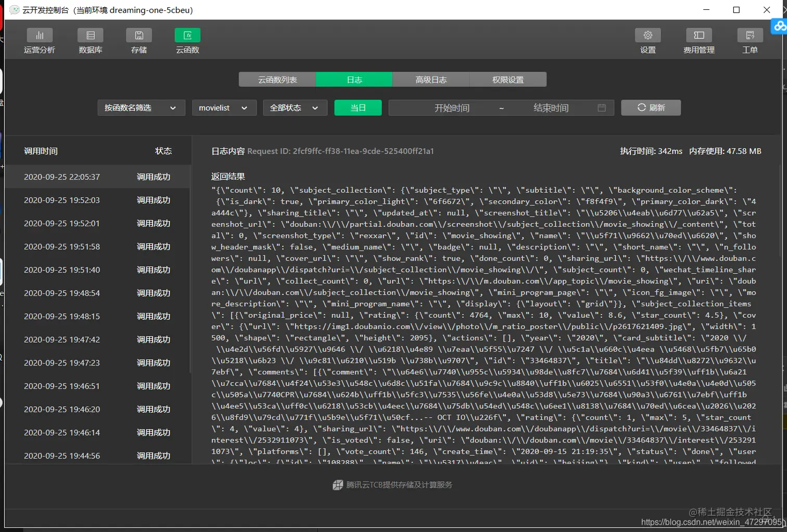This screenshot has height=532, width=787.
Task: Click 腾讯云TCB提供存储及计算服务 footer text
Action: [399, 485]
